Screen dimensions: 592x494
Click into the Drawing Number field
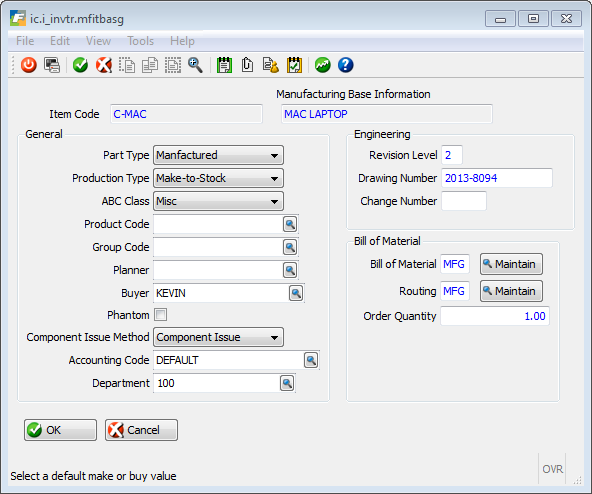(497, 178)
